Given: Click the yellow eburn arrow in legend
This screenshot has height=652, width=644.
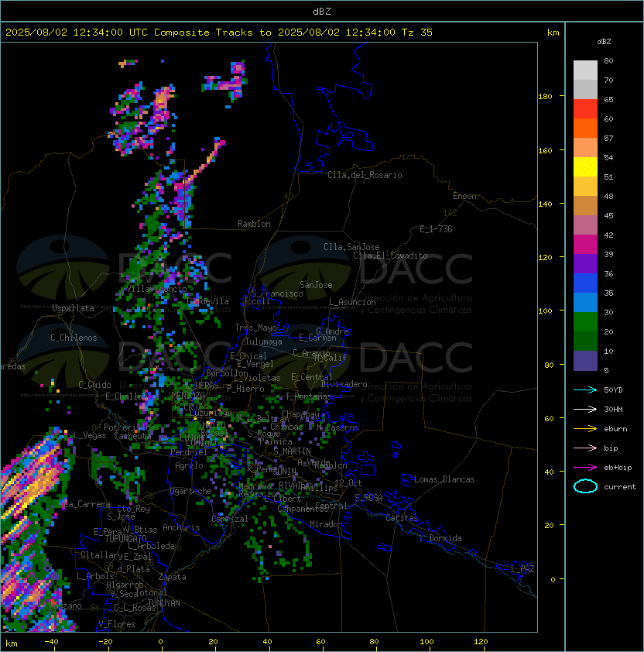Looking at the screenshot, I should pos(585,429).
